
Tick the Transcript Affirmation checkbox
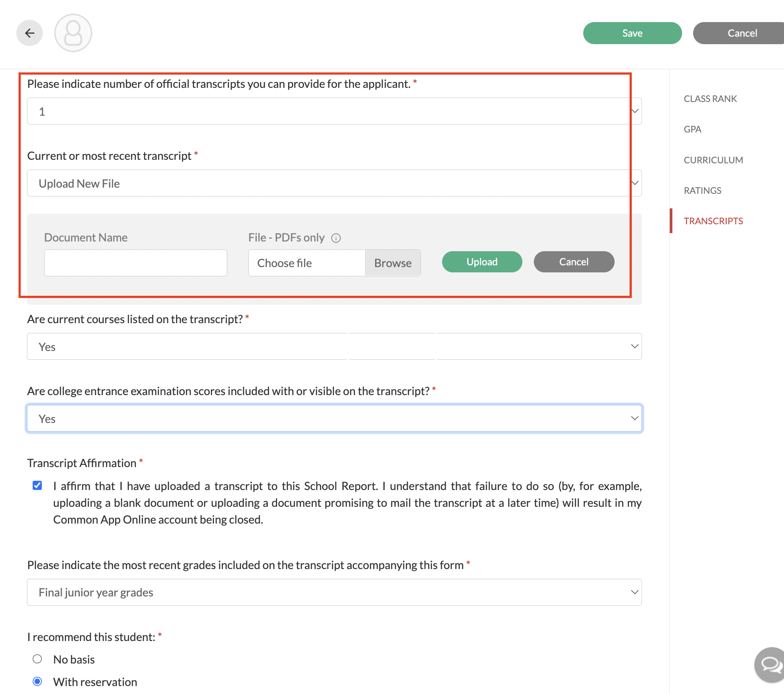(38, 486)
